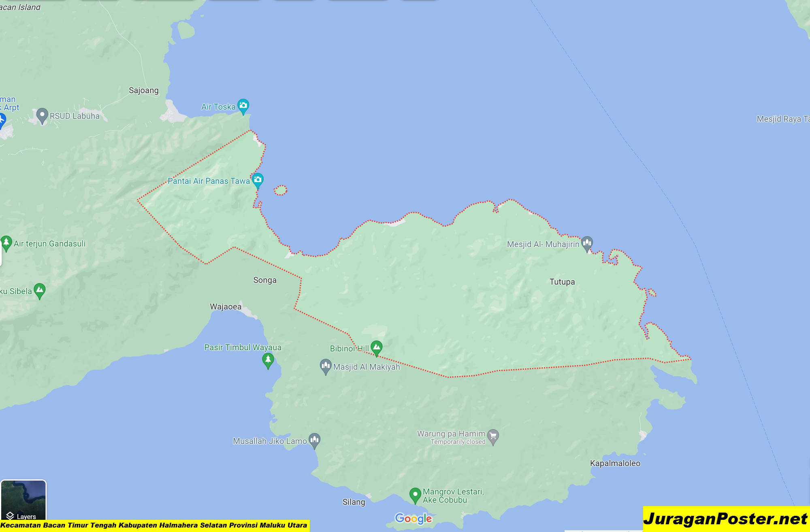Select the Warung pa Hamim text label
The height and width of the screenshot is (532, 810).
[451, 434]
